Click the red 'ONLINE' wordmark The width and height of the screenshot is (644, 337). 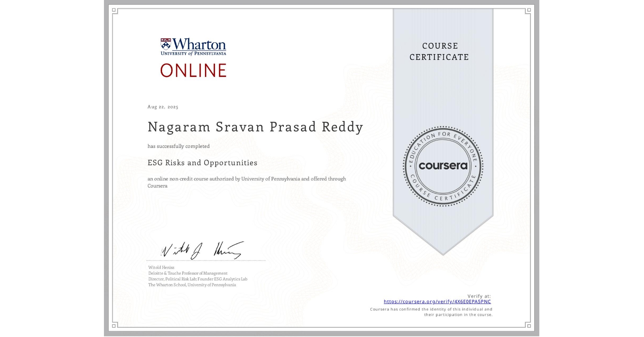tap(193, 70)
